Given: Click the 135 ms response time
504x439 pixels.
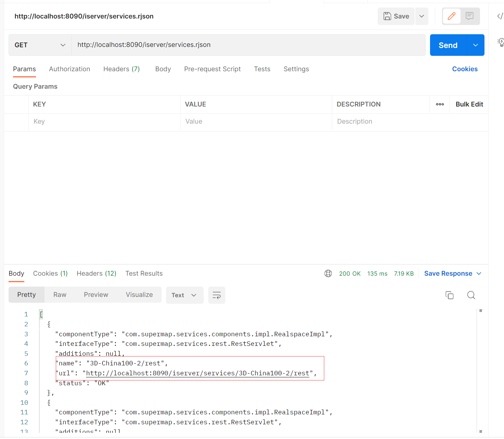Looking at the screenshot, I should point(377,274).
